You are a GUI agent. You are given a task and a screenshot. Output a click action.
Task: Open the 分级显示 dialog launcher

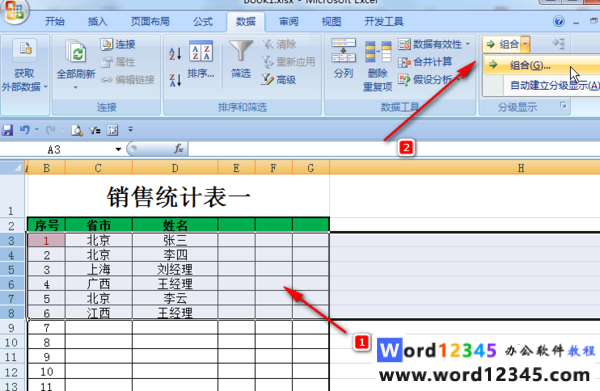tap(563, 105)
